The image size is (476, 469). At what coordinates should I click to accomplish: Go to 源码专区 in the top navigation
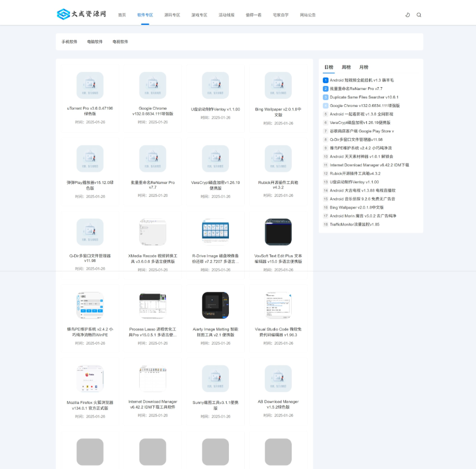(x=172, y=15)
